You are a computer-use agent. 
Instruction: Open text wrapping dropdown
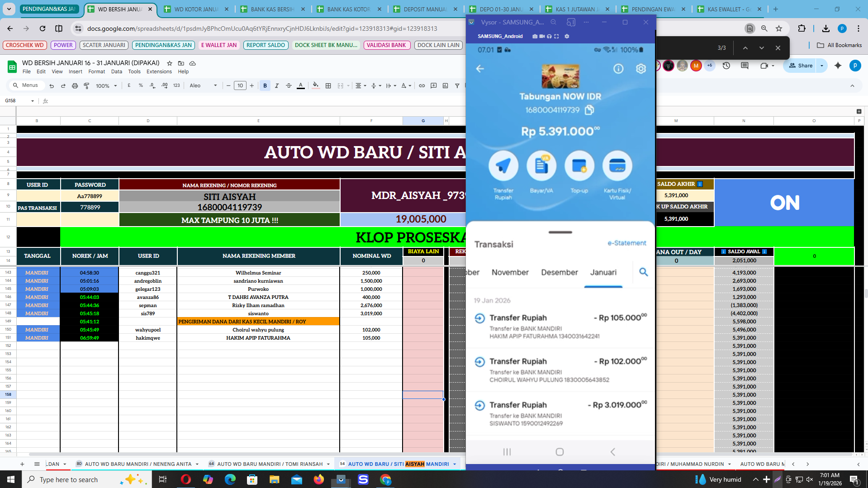click(x=391, y=85)
